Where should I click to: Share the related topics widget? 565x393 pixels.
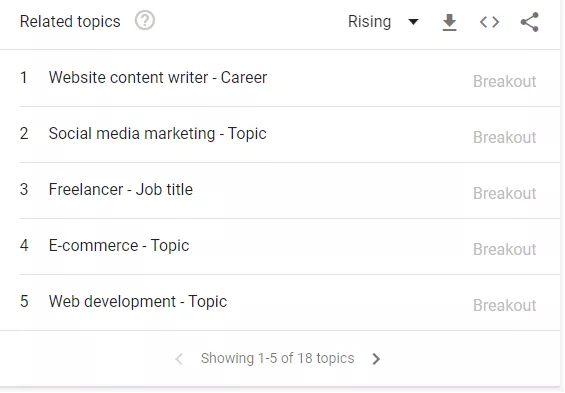(x=530, y=22)
